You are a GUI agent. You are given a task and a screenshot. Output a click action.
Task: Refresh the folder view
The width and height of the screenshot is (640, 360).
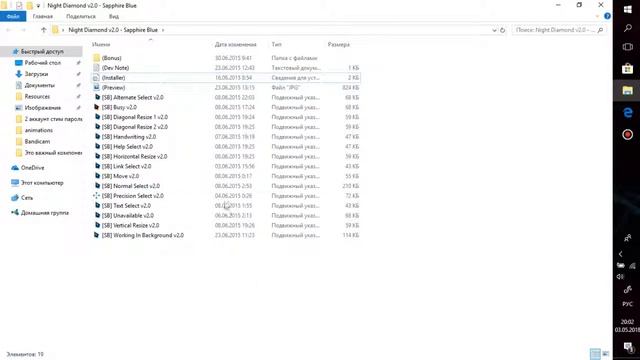pyautogui.click(x=502, y=30)
